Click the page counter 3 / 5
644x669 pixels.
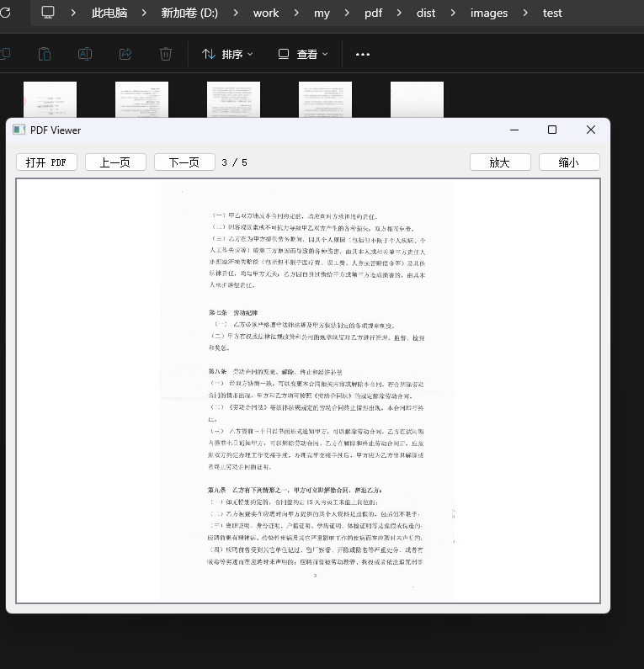(x=234, y=162)
